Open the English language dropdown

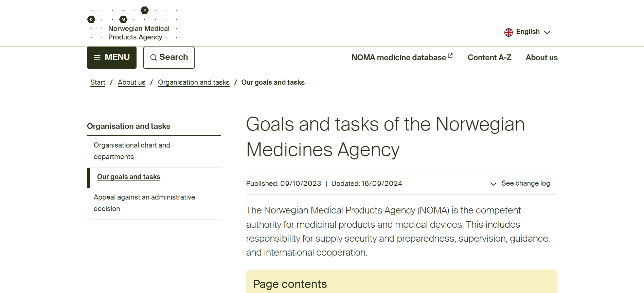527,32
